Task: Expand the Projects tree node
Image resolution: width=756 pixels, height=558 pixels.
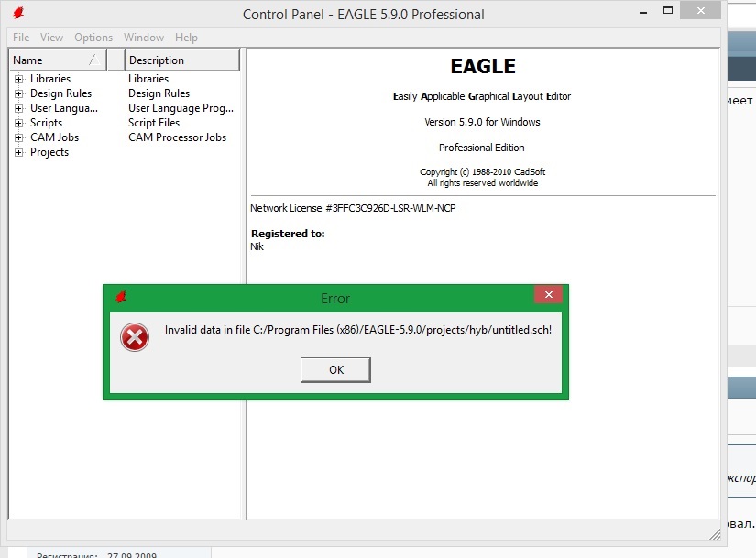Action: click(x=19, y=152)
